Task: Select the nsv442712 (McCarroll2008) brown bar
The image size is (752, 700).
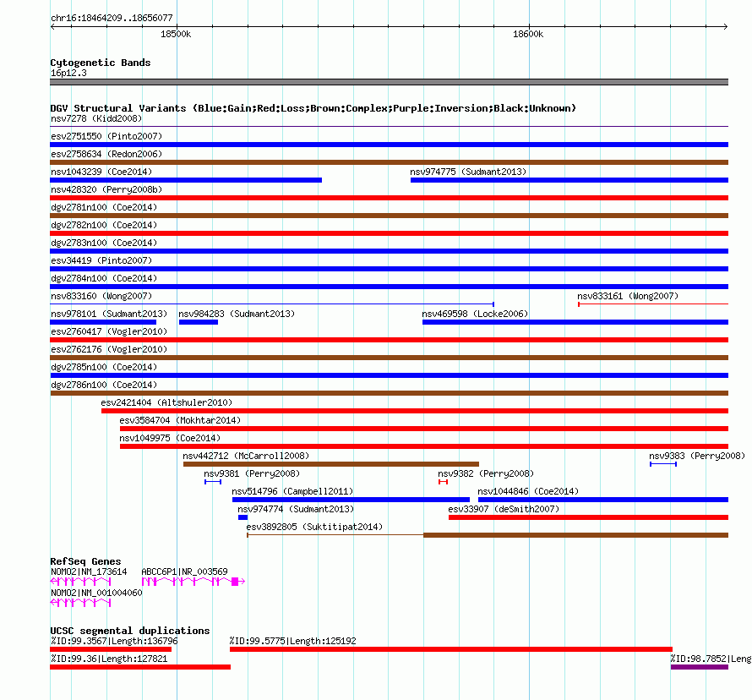Action: (331, 464)
